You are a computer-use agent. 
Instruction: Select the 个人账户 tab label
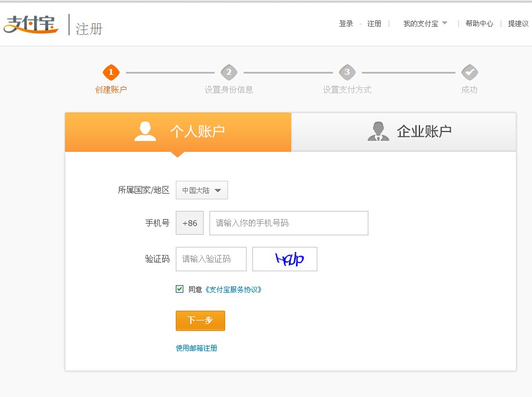click(x=197, y=132)
